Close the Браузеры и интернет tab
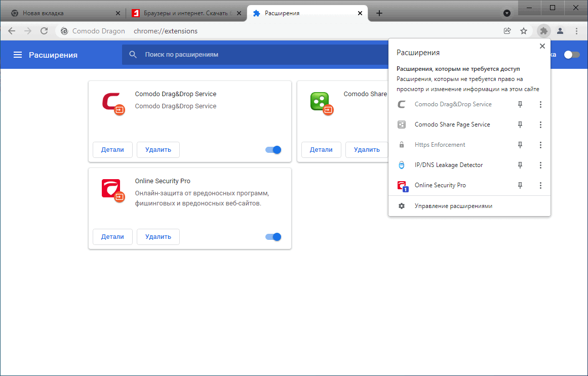The height and width of the screenshot is (376, 588). (x=239, y=13)
